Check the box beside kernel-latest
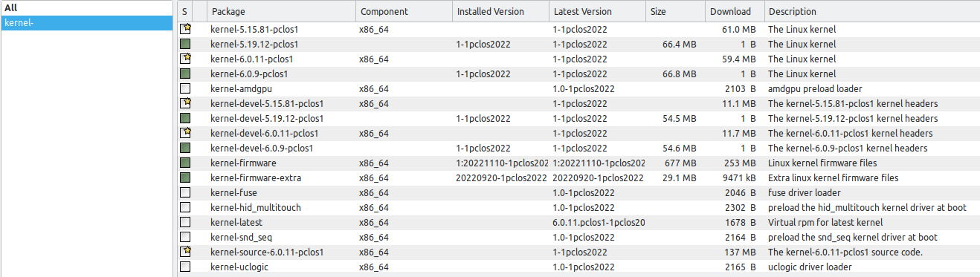 click(x=185, y=222)
